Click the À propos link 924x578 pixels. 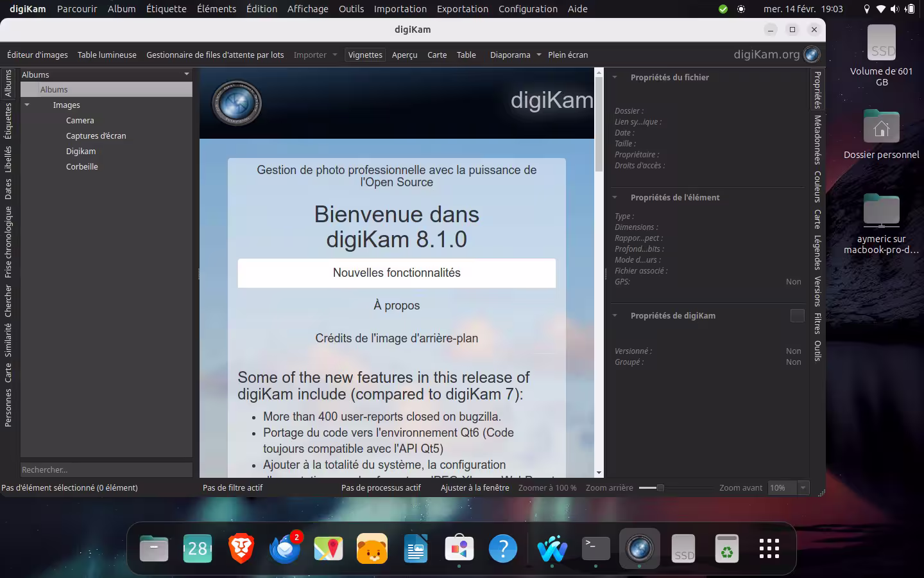tap(397, 306)
